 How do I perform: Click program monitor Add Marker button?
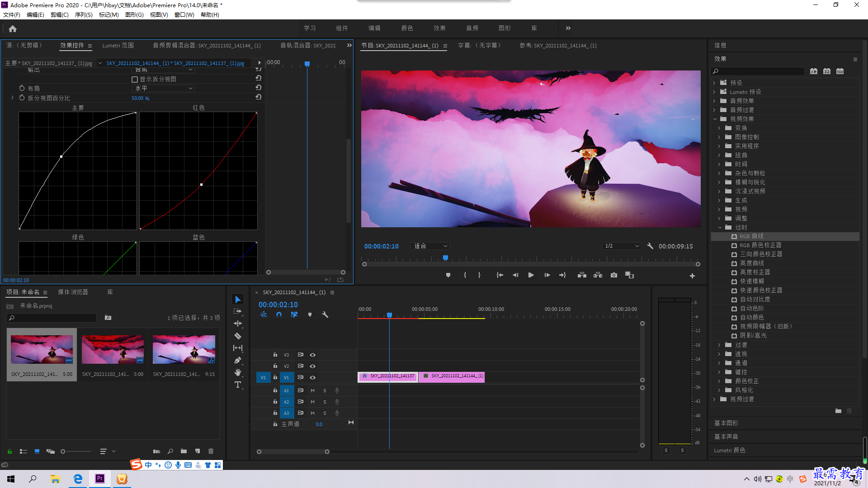pyautogui.click(x=448, y=275)
